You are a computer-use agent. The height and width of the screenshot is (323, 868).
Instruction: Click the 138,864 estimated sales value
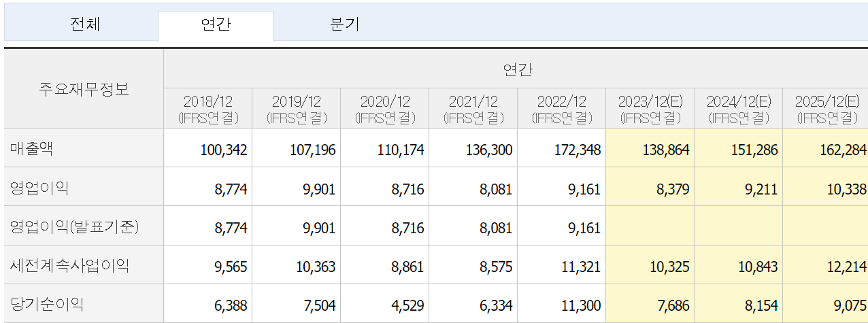[666, 150]
